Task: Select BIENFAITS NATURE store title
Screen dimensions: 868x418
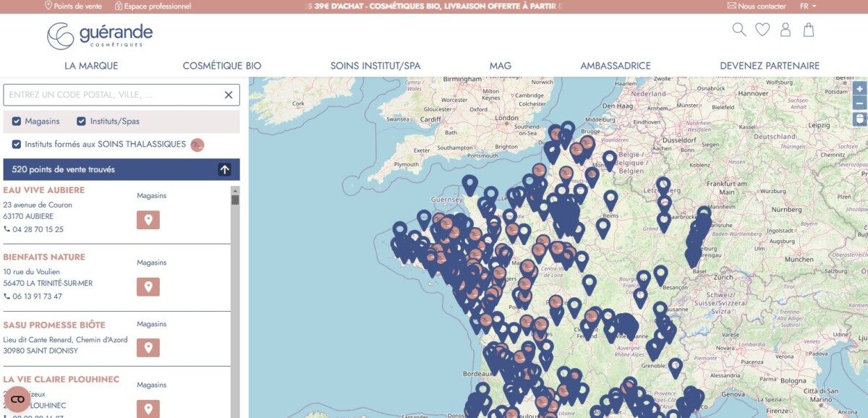Action: (44, 257)
